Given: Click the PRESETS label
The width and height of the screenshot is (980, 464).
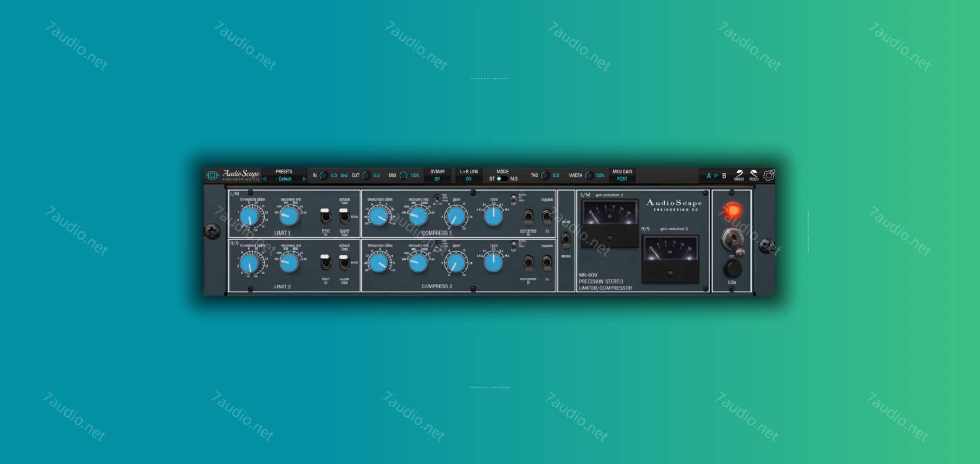Looking at the screenshot, I should [284, 172].
